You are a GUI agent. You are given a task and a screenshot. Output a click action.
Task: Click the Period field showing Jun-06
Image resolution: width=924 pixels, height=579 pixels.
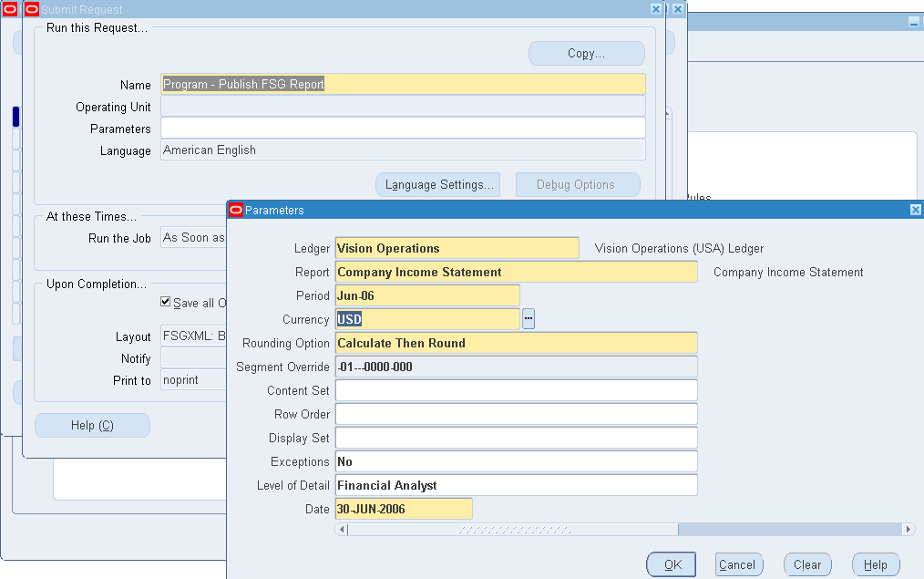tap(426, 295)
